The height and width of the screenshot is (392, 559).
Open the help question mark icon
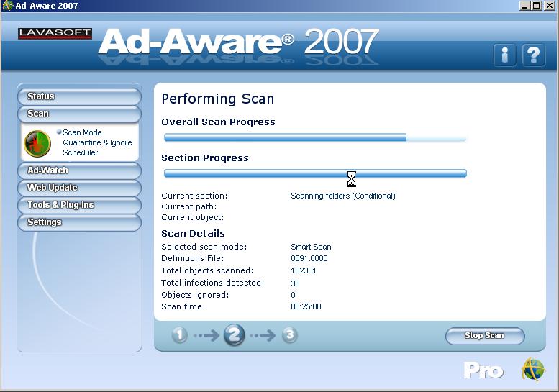coord(534,55)
